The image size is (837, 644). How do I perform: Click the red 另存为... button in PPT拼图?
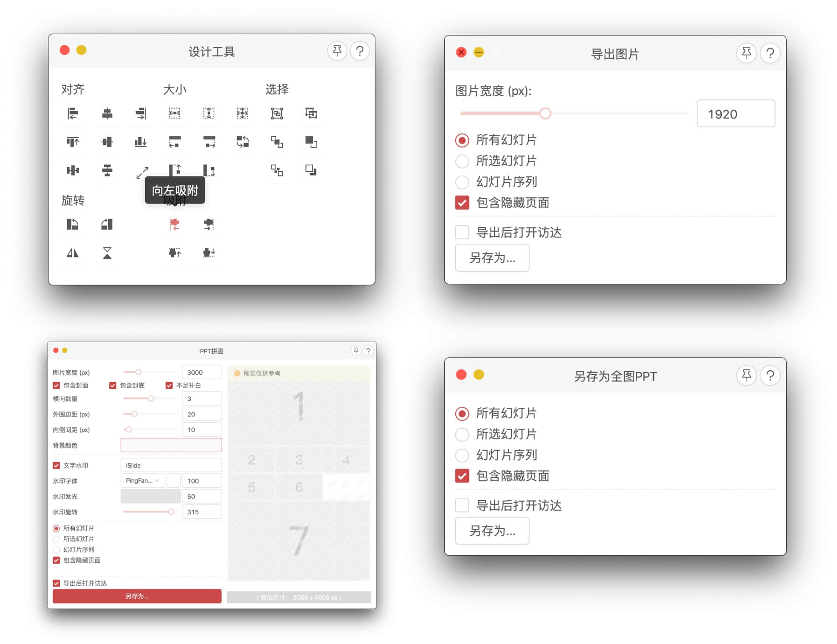pos(137,596)
